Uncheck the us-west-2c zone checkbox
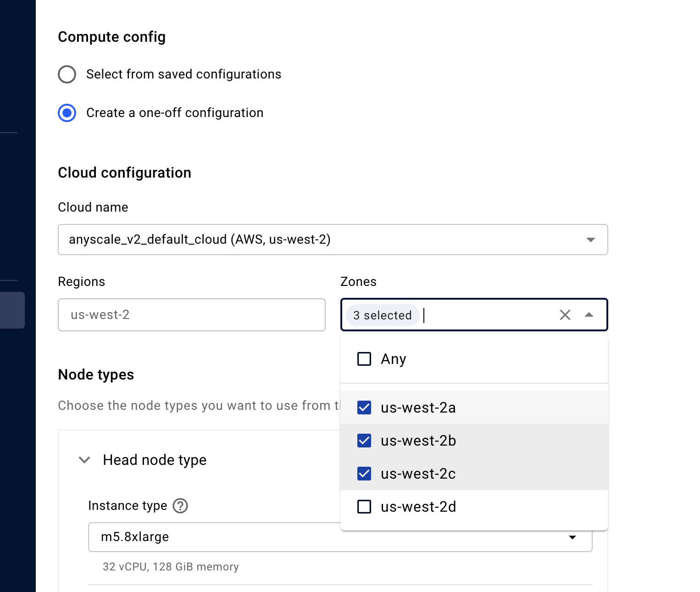 coord(364,474)
